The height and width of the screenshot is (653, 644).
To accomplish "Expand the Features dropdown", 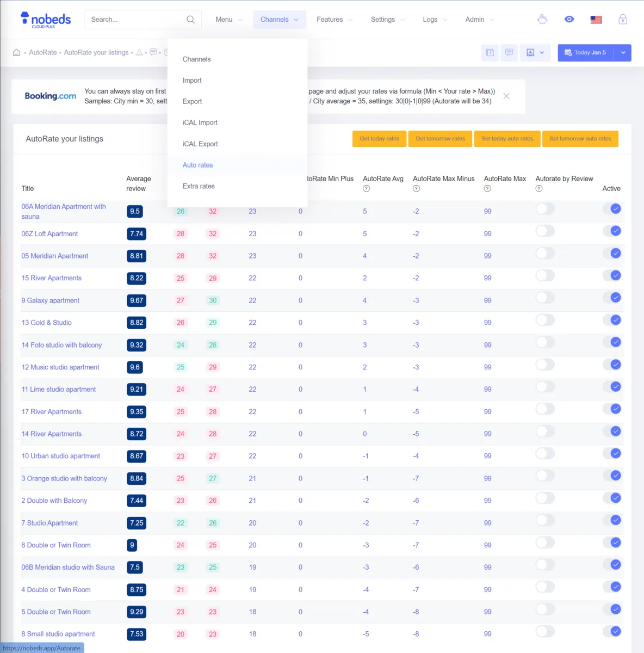I will (335, 20).
